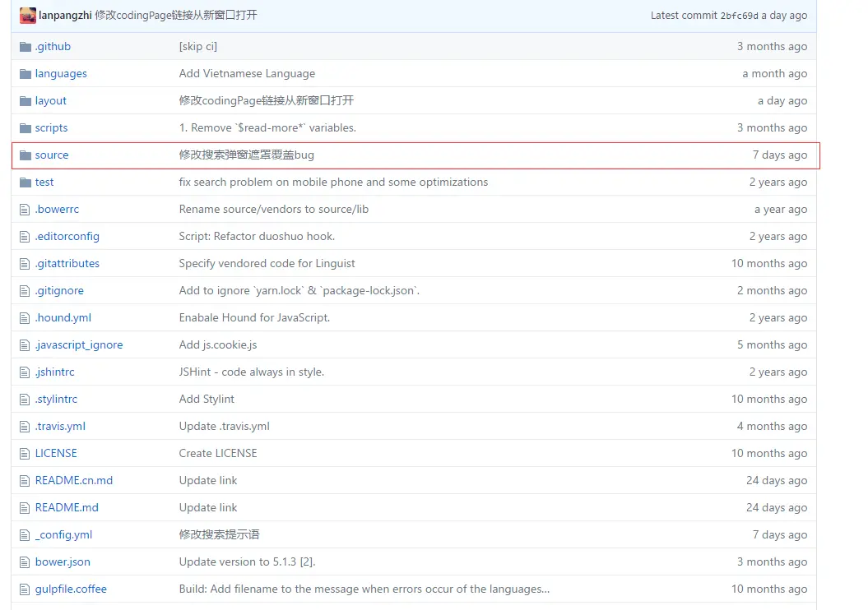This screenshot has height=610, width=868.
Task: Open the languages folder
Action: pos(61,73)
